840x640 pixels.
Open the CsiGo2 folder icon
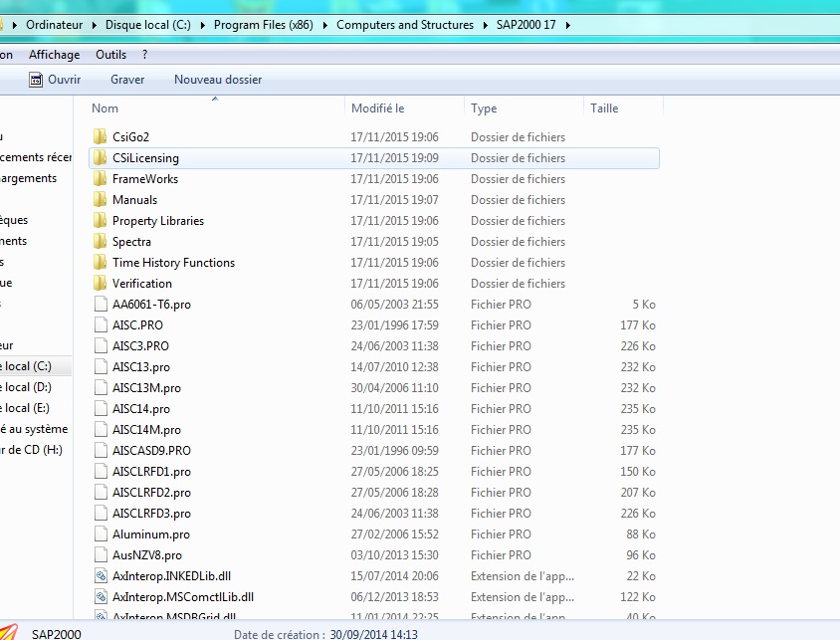[101, 136]
